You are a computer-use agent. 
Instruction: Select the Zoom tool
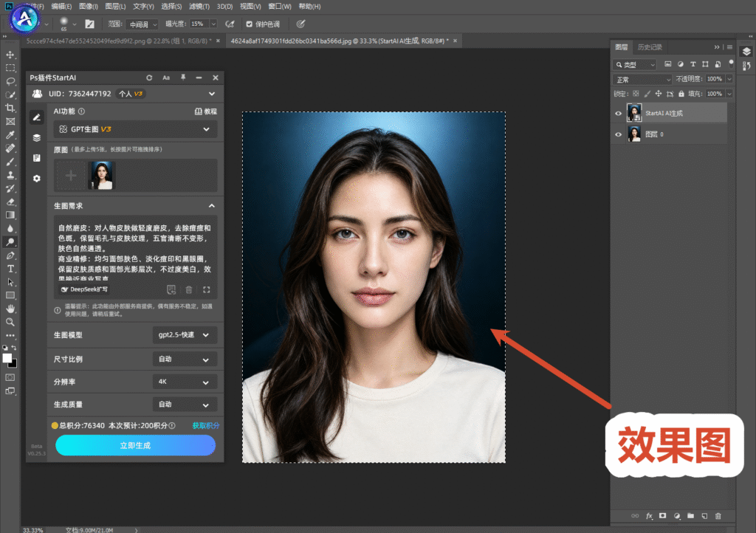(10, 323)
